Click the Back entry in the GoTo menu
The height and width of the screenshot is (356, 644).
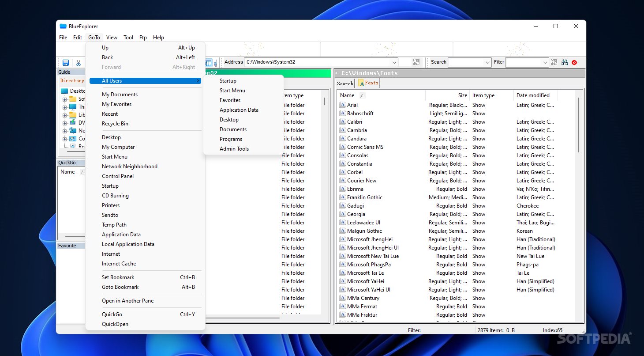(x=145, y=57)
